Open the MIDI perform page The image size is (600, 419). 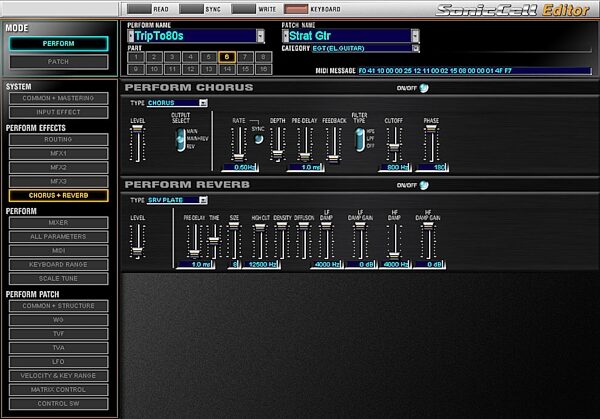[x=59, y=251]
